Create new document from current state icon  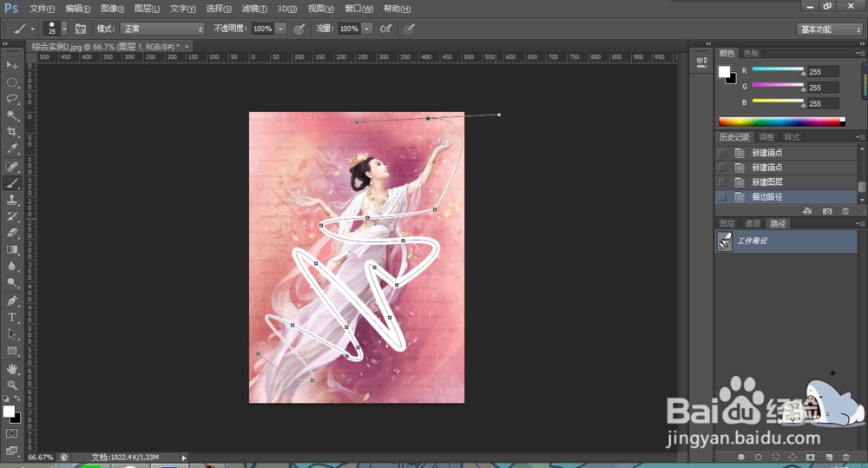pos(807,211)
